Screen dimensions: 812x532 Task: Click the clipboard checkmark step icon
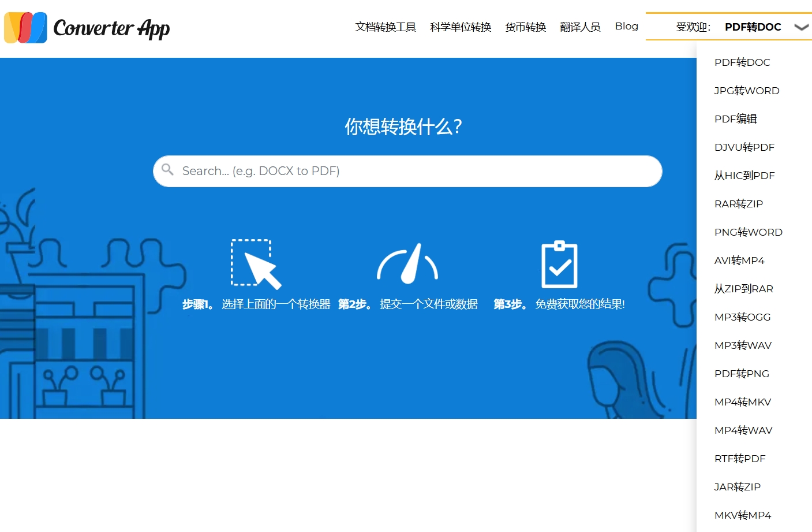(x=559, y=264)
